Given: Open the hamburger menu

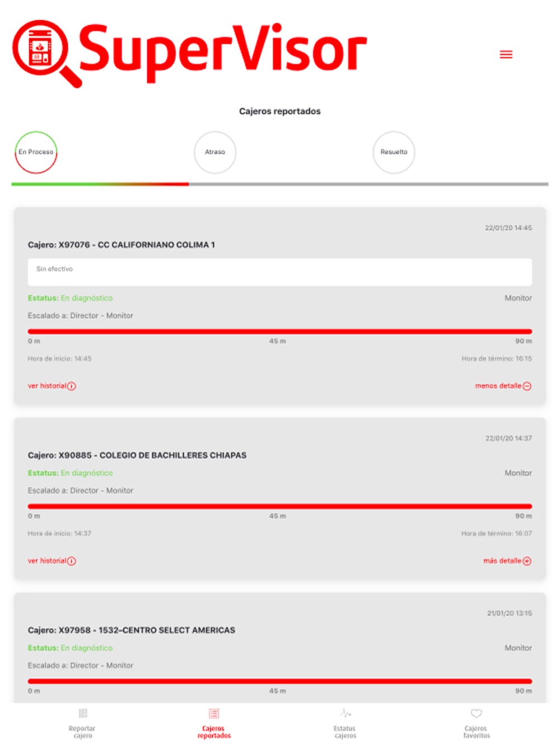Looking at the screenshot, I should pyautogui.click(x=506, y=54).
